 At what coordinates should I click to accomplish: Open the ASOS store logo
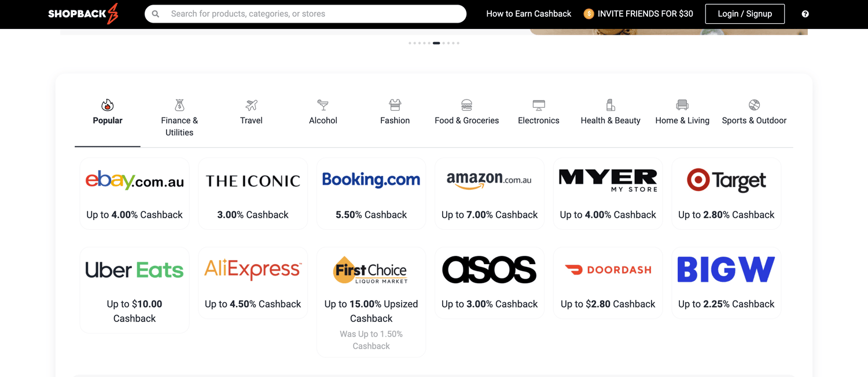pyautogui.click(x=490, y=270)
